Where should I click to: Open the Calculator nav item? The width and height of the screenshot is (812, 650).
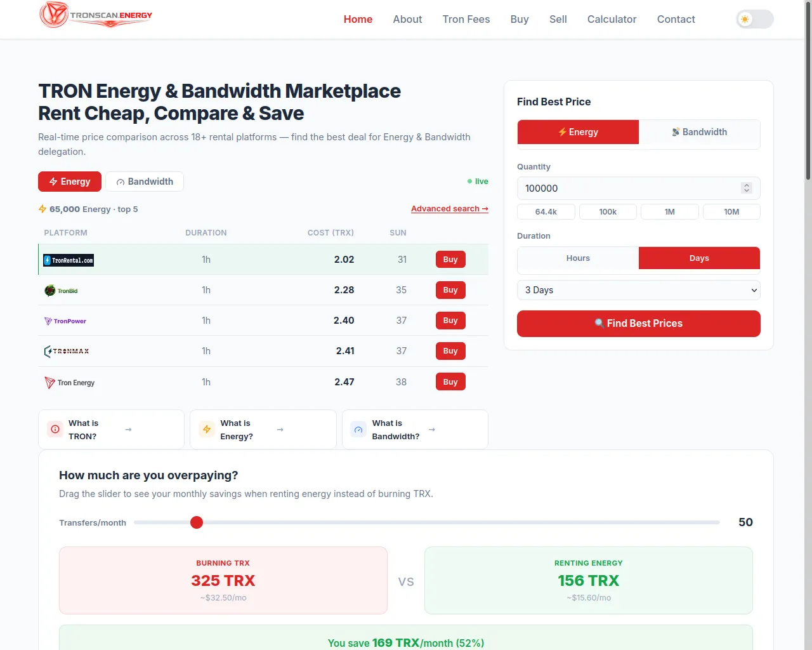[612, 19]
